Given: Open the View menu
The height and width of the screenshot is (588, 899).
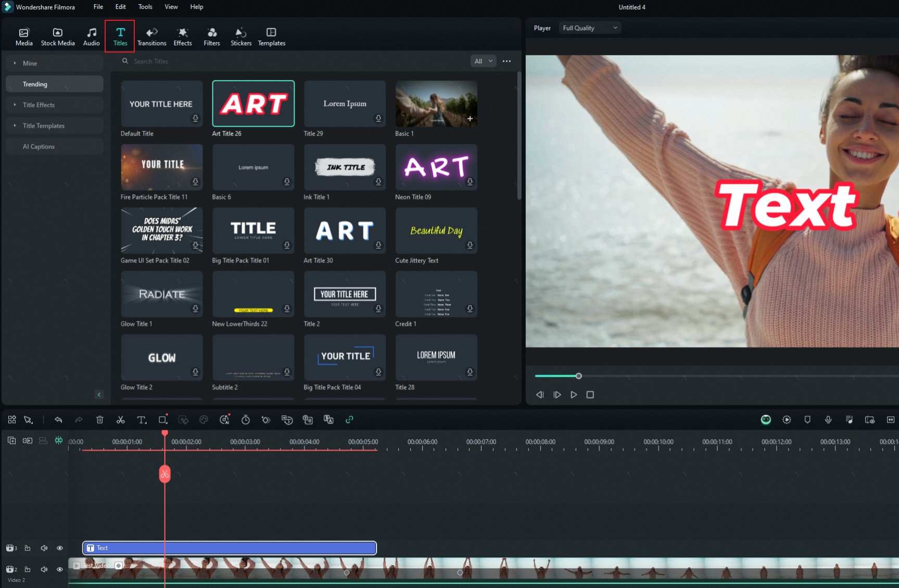Looking at the screenshot, I should (x=171, y=7).
